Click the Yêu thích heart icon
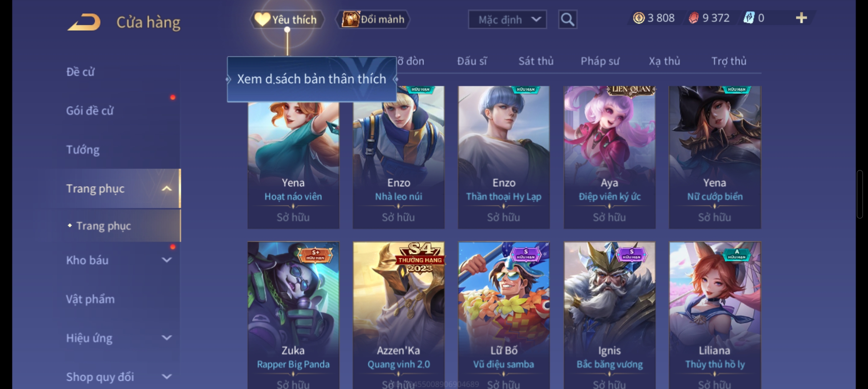 [x=262, y=19]
